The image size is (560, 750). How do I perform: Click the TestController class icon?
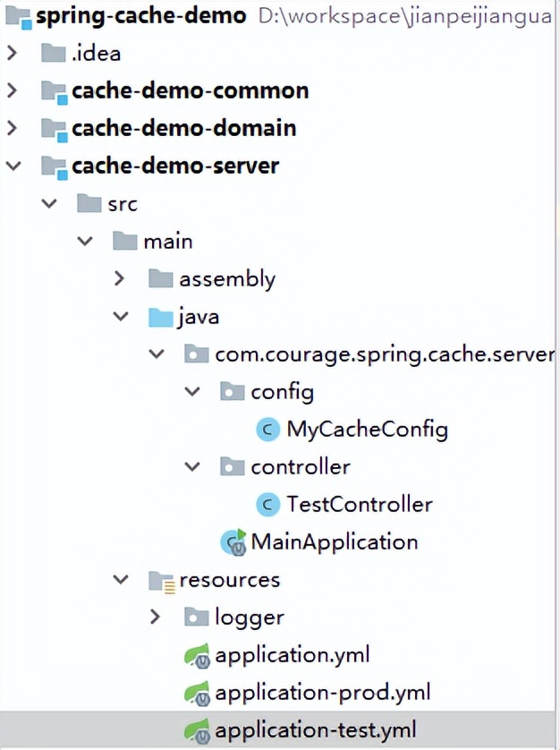click(268, 505)
